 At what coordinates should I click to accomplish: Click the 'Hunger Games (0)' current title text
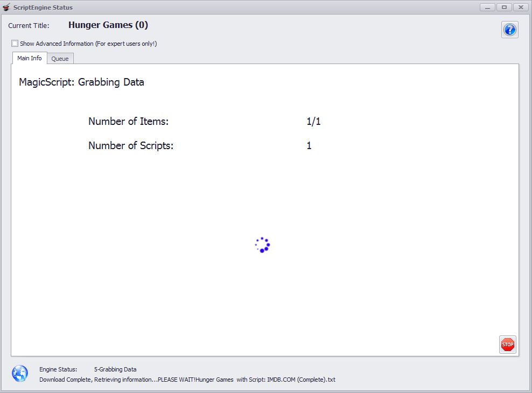tap(108, 25)
